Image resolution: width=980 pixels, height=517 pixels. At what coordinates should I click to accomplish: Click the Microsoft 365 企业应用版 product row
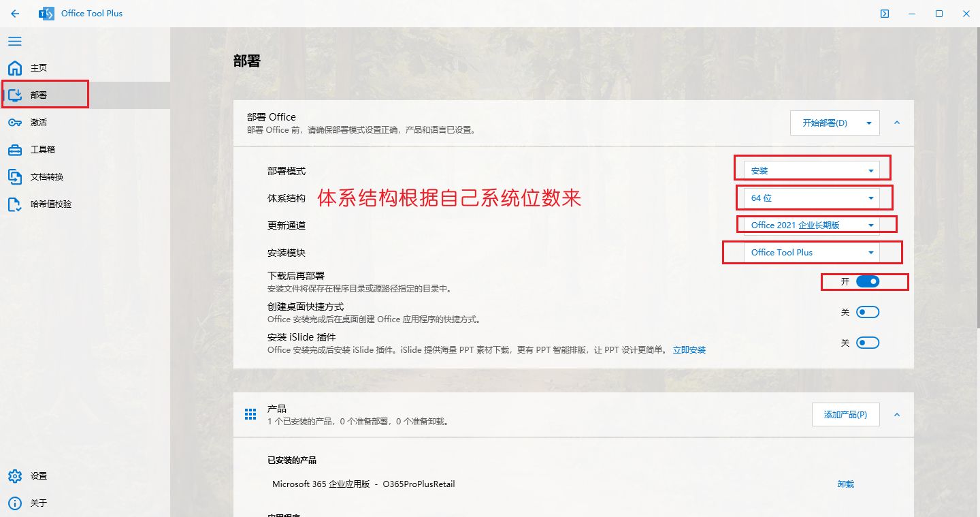(x=573, y=484)
